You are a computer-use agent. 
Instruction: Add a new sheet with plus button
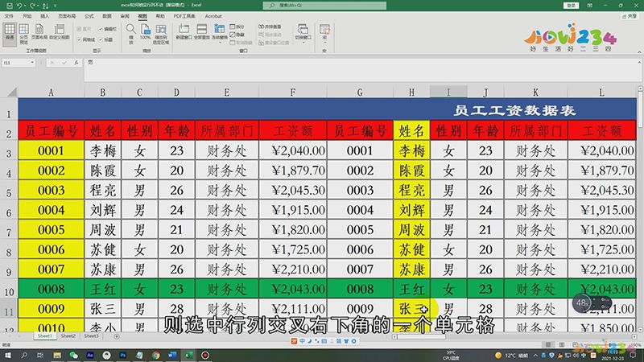point(117,336)
